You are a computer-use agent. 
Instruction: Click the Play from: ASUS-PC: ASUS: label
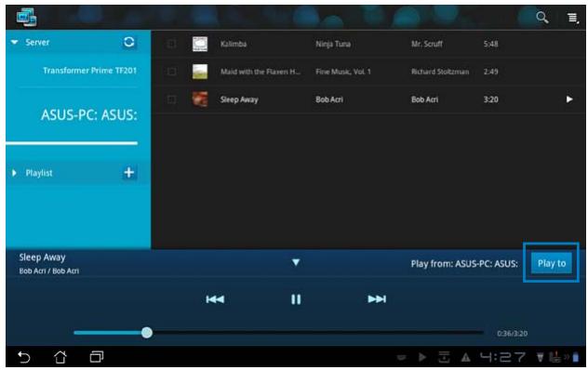pos(464,263)
